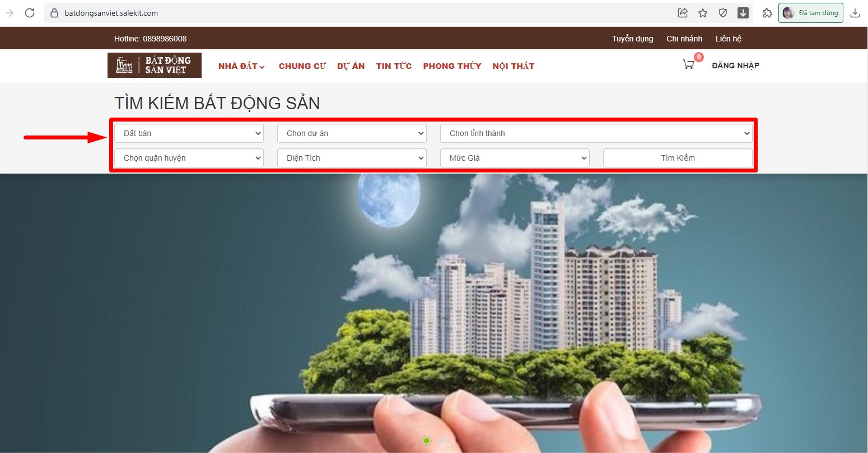Open the browser downloads icon

(855, 13)
